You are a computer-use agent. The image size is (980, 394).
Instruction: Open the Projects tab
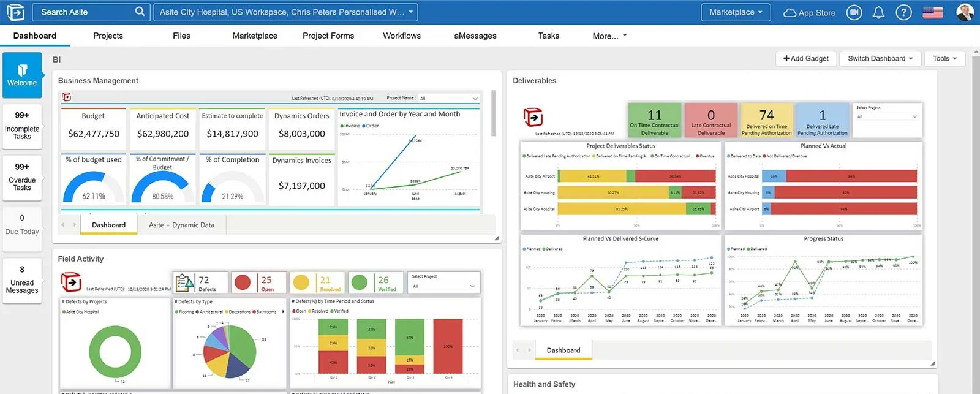pyautogui.click(x=108, y=36)
